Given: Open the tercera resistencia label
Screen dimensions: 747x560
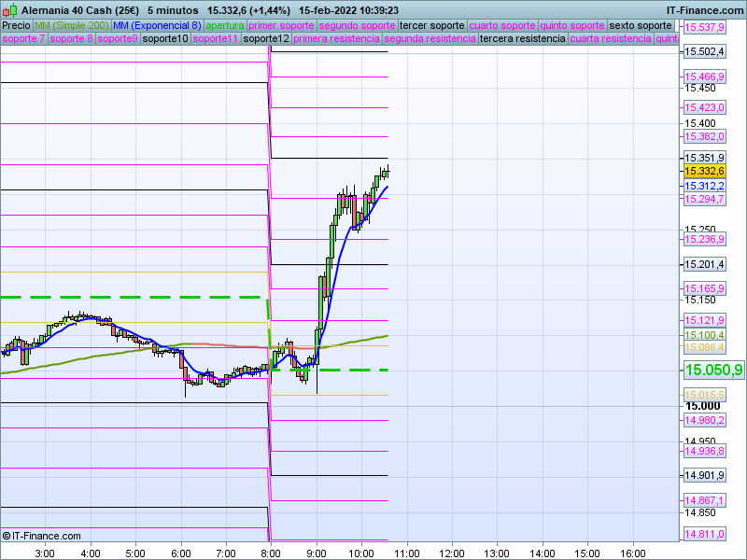Looking at the screenshot, I should point(522,38).
